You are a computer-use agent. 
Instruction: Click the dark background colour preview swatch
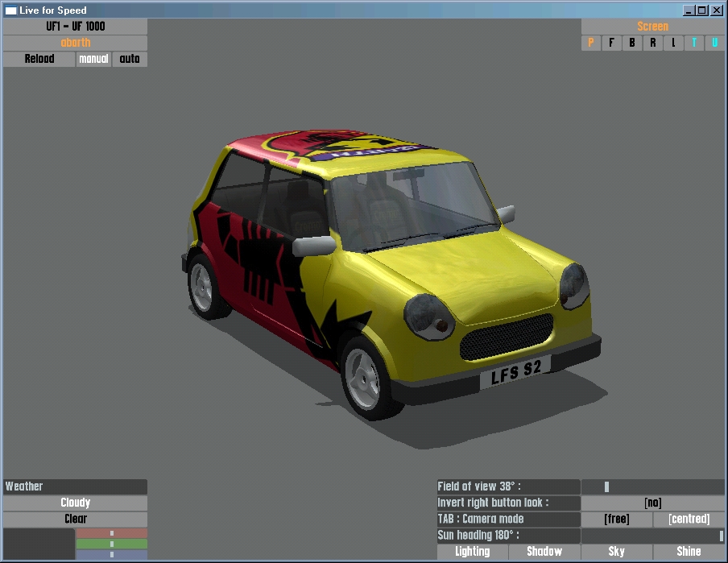39,544
